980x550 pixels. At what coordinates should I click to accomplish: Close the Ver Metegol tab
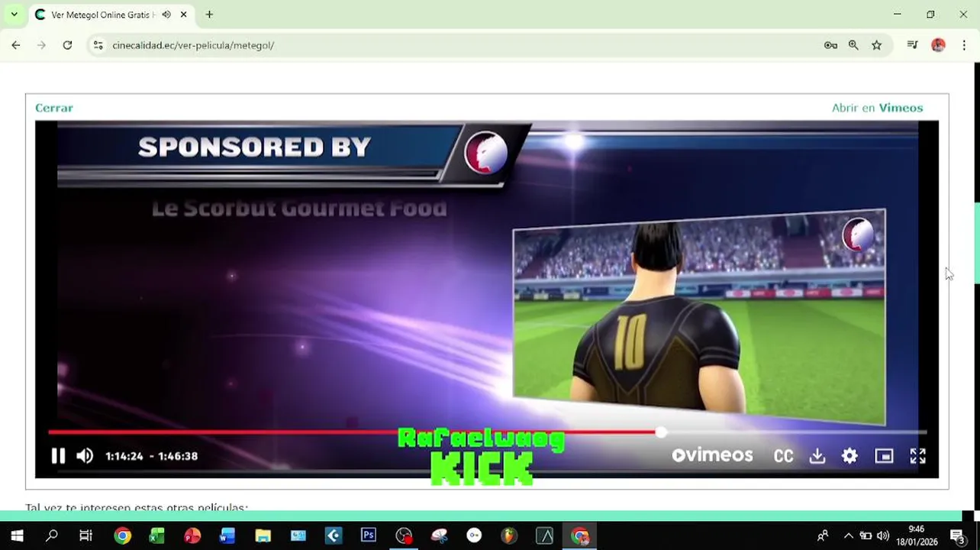pyautogui.click(x=184, y=15)
